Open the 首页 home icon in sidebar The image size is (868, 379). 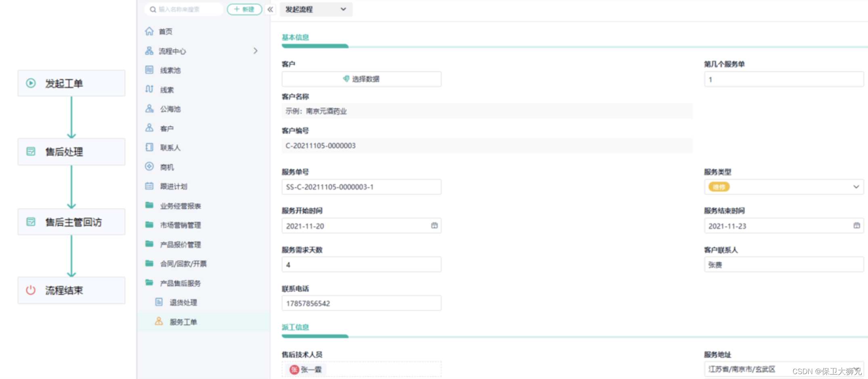tap(149, 31)
